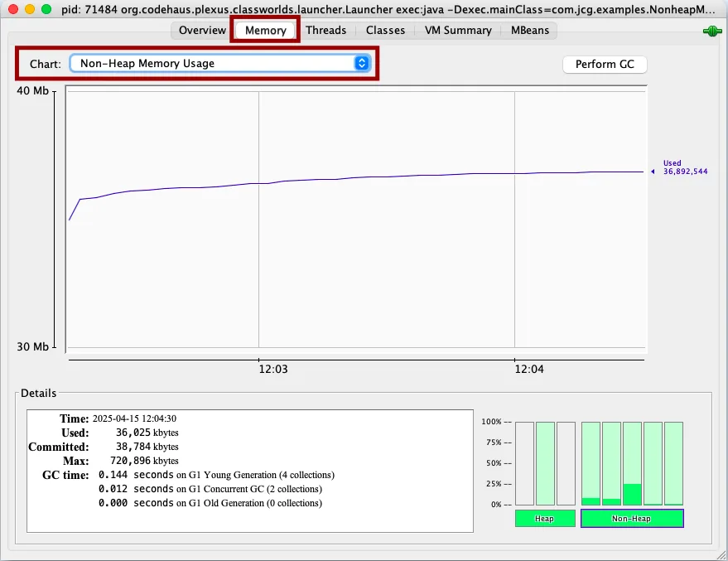Screen dimensions: 728x561
Task: Click the G1 Concurrent GC time line
Action: [210, 489]
